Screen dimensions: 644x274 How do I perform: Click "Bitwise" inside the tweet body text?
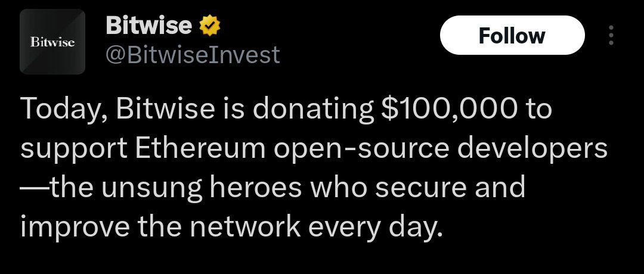point(165,109)
